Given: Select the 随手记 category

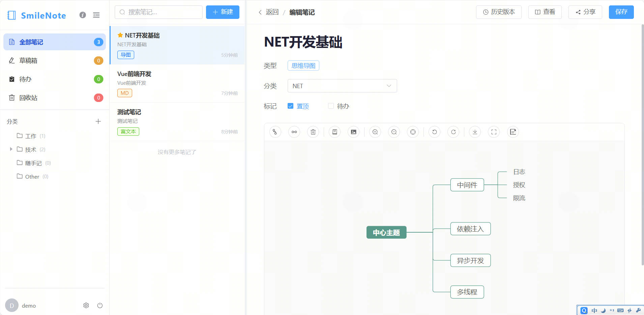Looking at the screenshot, I should (x=33, y=163).
